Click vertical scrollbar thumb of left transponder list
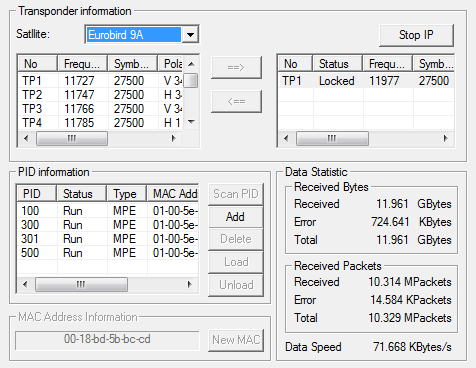The image size is (476, 368). point(191,81)
